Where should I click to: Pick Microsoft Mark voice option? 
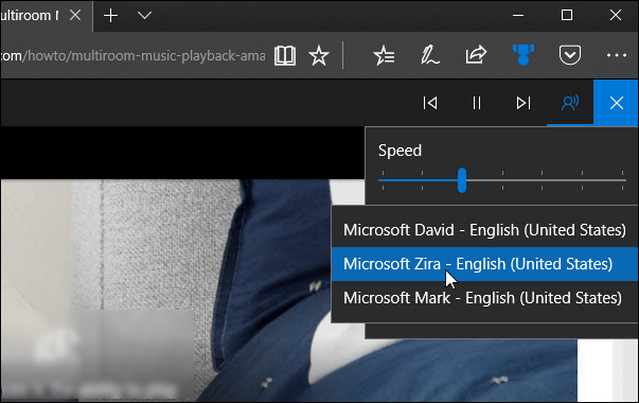[x=484, y=298]
